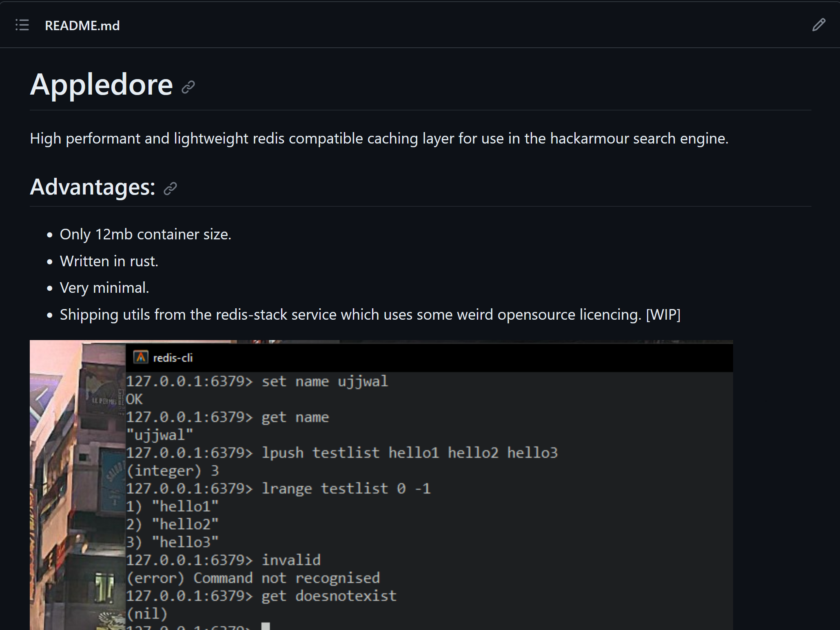Click the pencil icon to edit README
This screenshot has width=840, height=630.
[818, 25]
